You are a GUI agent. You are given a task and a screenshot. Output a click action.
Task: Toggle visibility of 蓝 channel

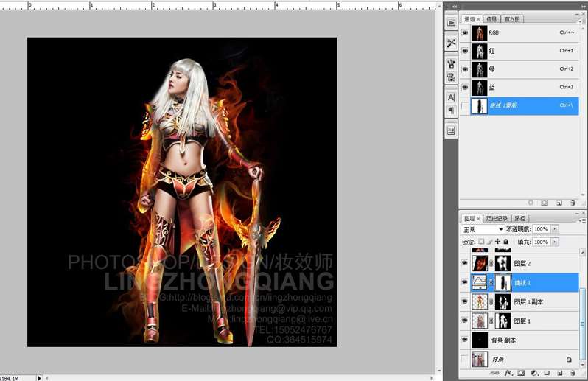465,88
